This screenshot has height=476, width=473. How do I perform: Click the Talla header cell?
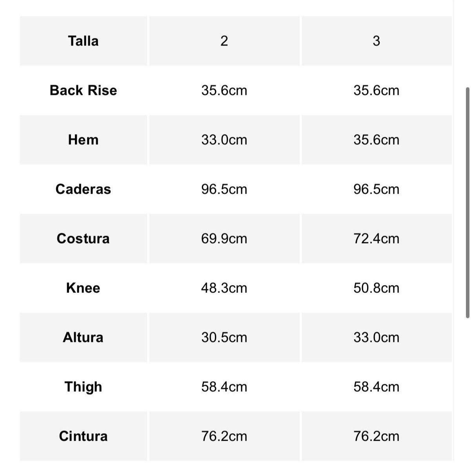(x=83, y=41)
